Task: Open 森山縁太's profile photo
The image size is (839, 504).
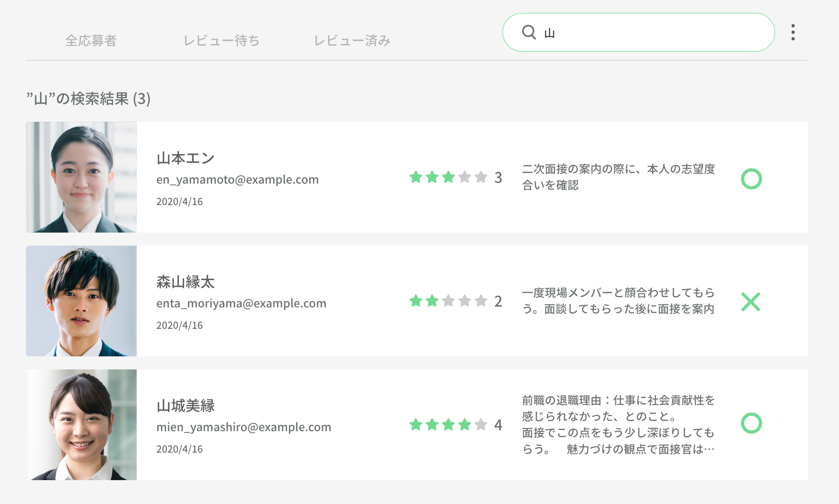Action: (81, 301)
